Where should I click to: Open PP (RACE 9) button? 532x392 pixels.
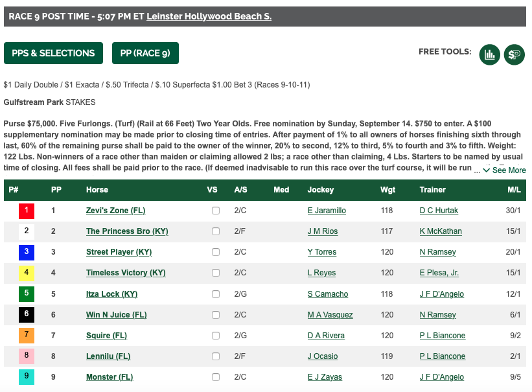click(x=145, y=53)
